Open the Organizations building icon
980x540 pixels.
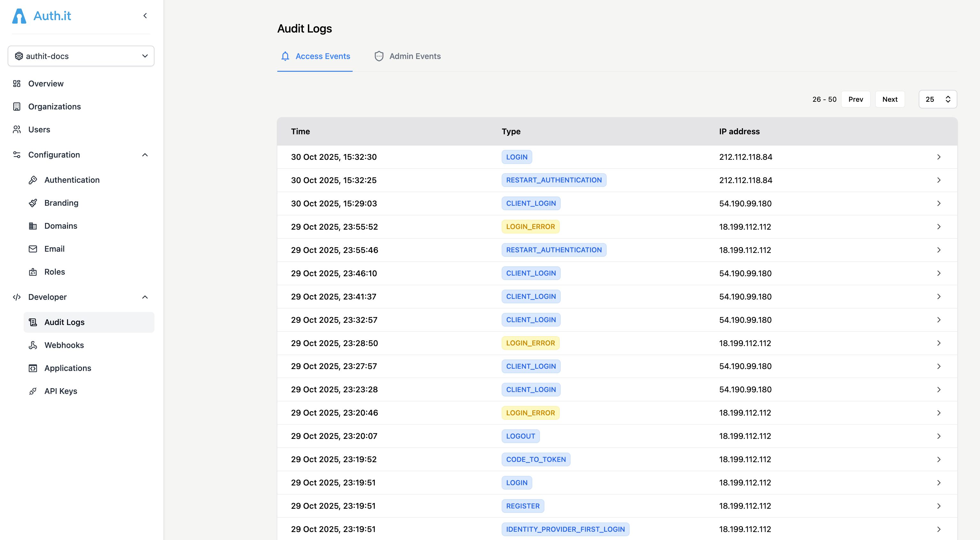click(x=17, y=107)
